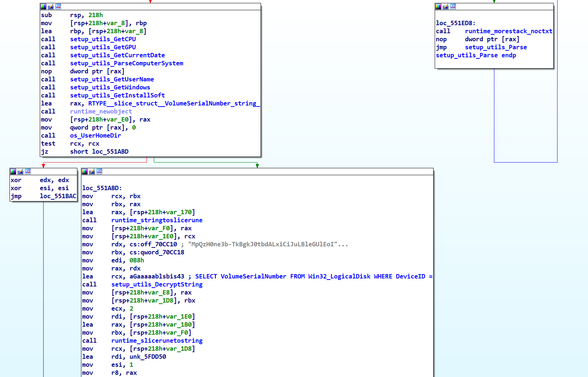Click third title icon on loc_551ED8 node
This screenshot has width=588, height=377.
[453, 7]
